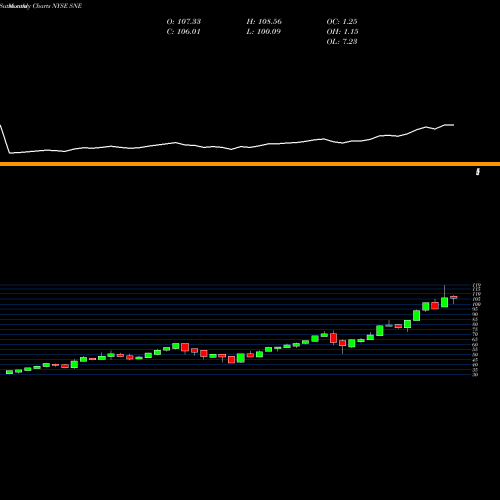Click the low price value L: 100.09
Viewport: 500px width, 500px height.
point(264,32)
